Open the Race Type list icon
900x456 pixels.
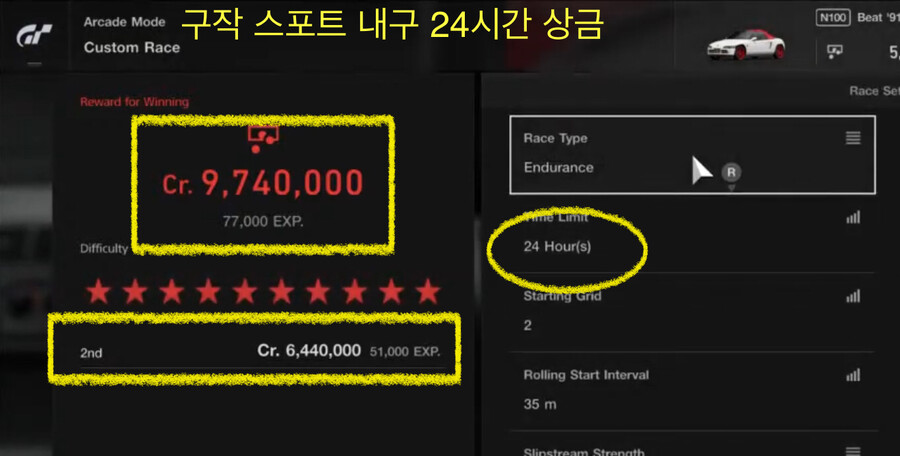tap(853, 138)
